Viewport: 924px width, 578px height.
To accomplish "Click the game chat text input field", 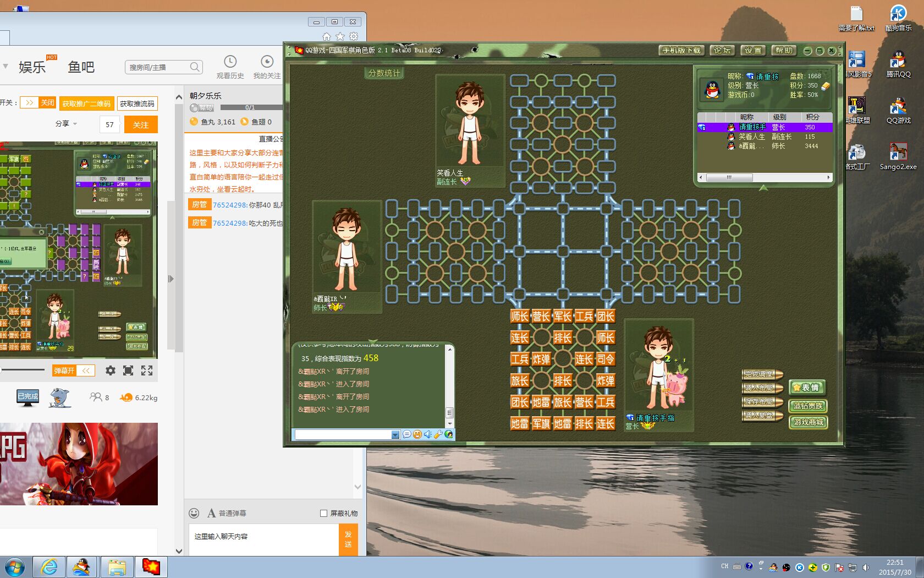I will click(343, 435).
